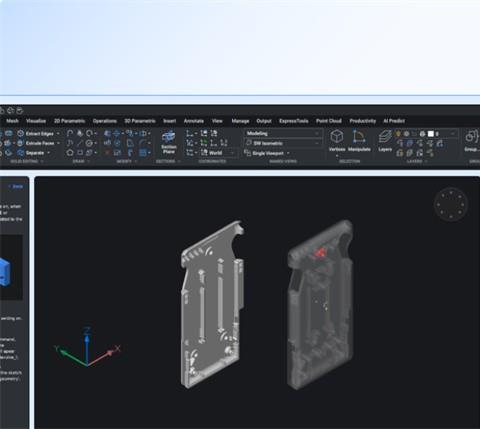Open the Modeling visual style dropdown

click(x=283, y=133)
